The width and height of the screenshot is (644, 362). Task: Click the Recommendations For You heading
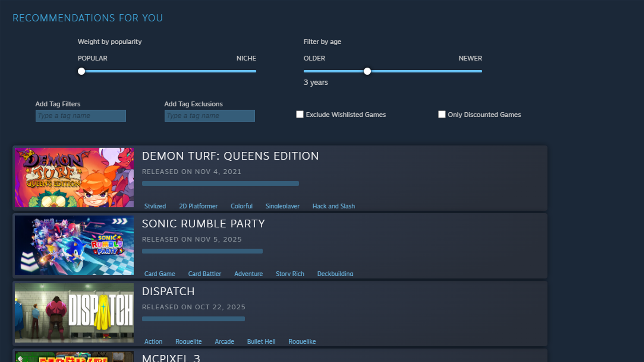pyautogui.click(x=88, y=18)
